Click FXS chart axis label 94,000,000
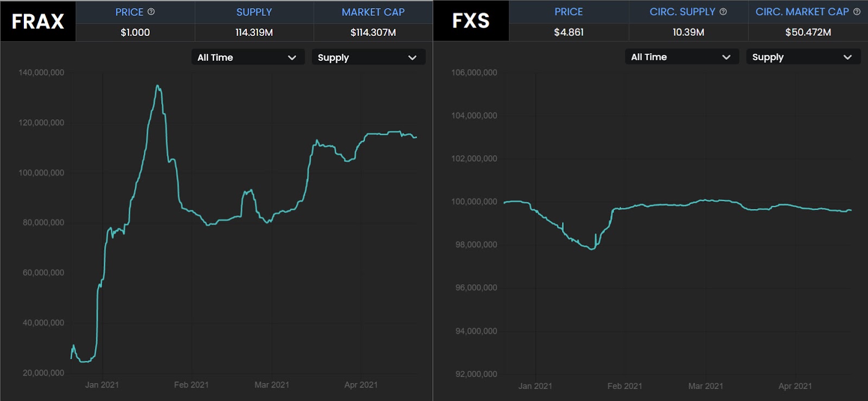The height and width of the screenshot is (401, 868). click(476, 331)
